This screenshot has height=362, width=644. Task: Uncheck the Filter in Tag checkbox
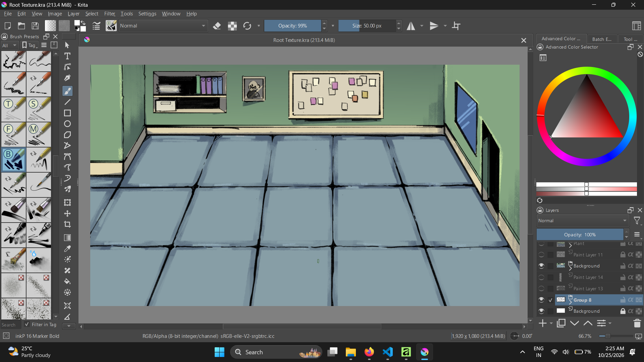point(27,324)
